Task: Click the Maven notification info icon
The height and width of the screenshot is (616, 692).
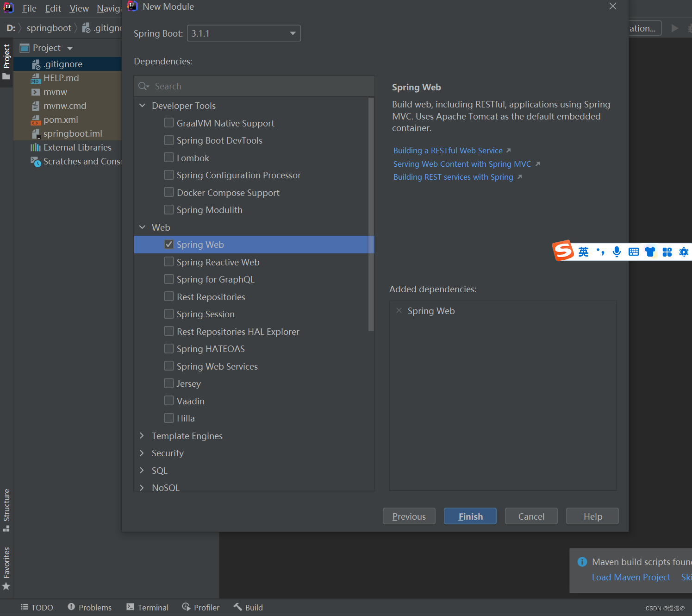Action: point(582,562)
